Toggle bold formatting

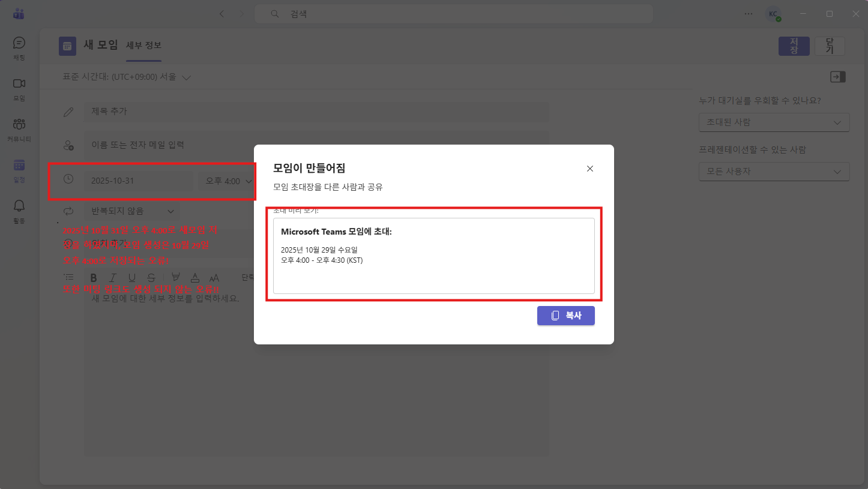click(94, 277)
